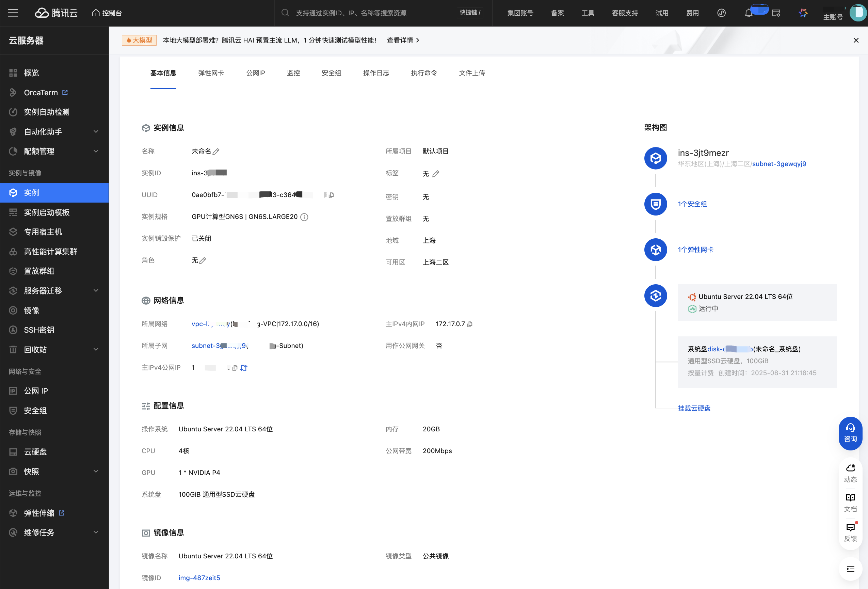Open 镜像 in the sidebar
This screenshot has height=589, width=868.
pos(54,311)
